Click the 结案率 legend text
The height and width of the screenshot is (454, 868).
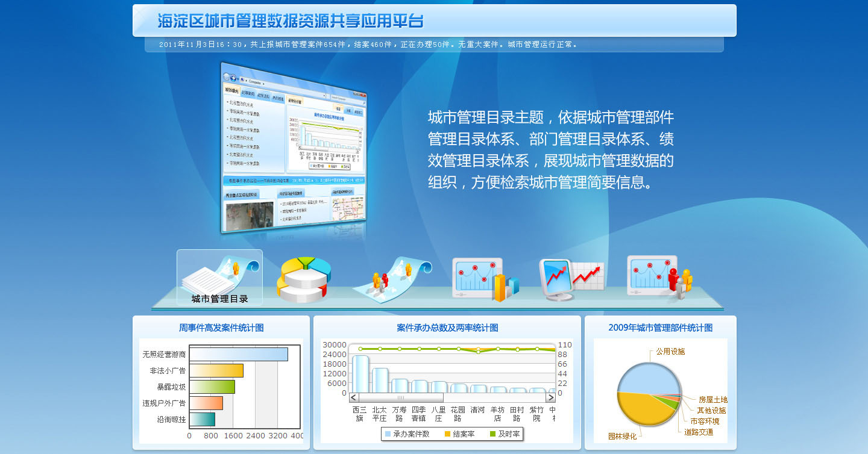[464, 434]
